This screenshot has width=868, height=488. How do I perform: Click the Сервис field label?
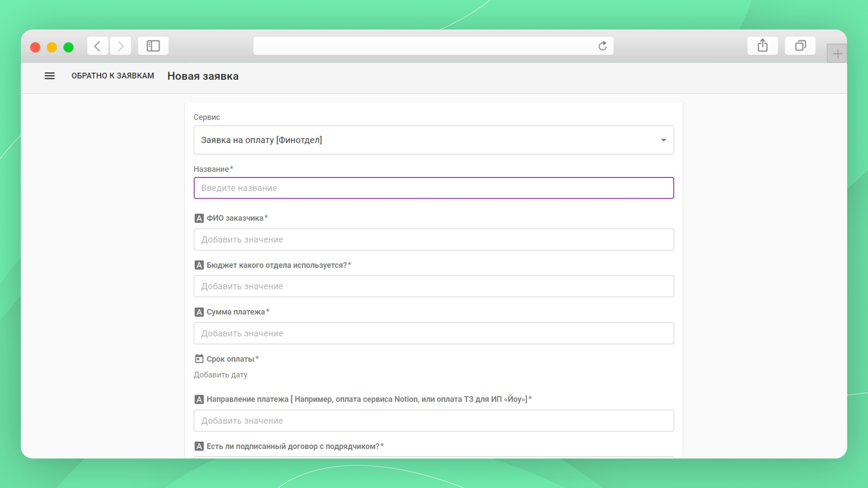click(x=207, y=117)
